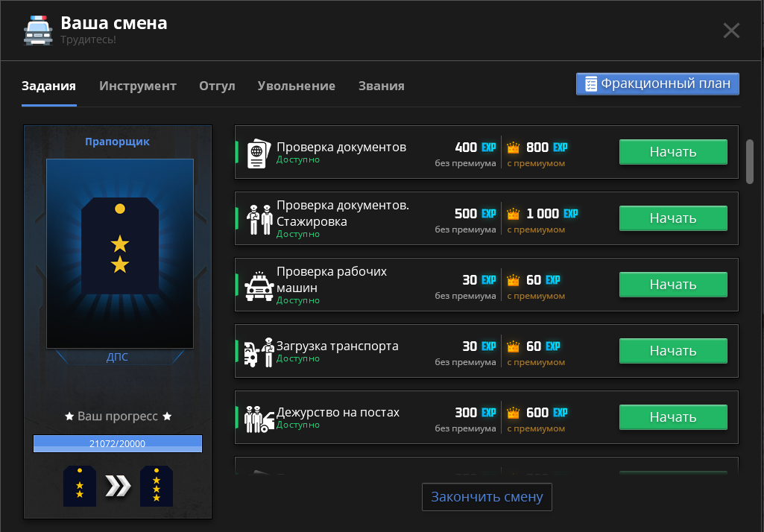Select the Задания tab
This screenshot has width=764, height=532.
click(x=48, y=86)
